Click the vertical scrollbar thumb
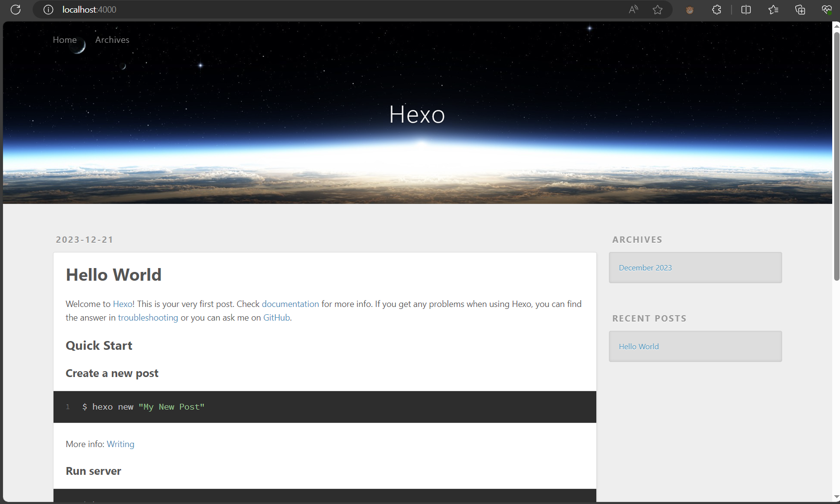Image resolution: width=840 pixels, height=504 pixels. pos(837,156)
